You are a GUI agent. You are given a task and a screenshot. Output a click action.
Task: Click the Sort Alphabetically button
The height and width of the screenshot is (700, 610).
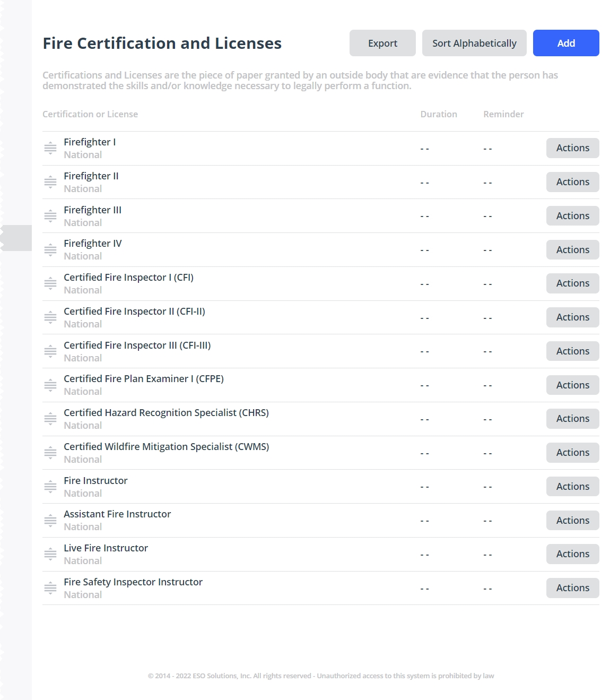point(474,43)
